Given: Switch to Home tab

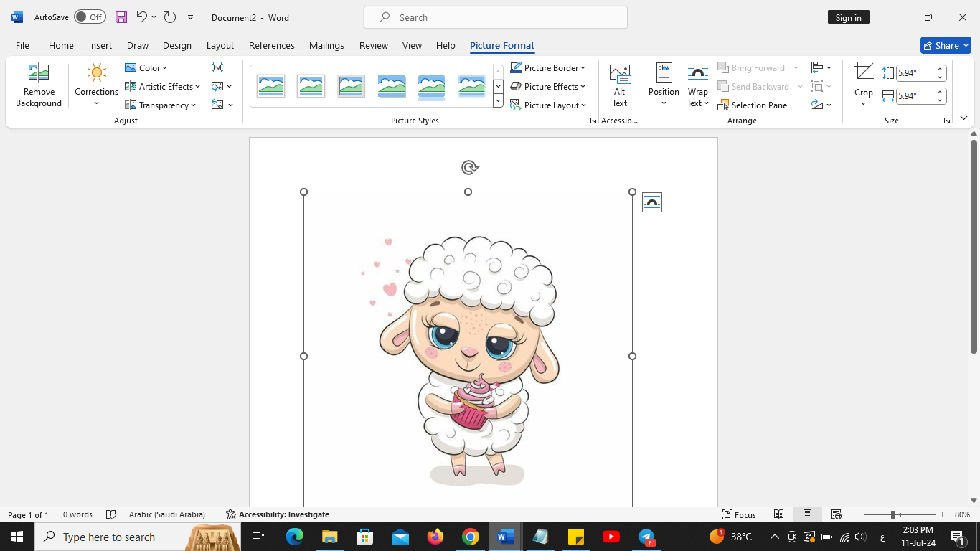Looking at the screenshot, I should pos(61,45).
